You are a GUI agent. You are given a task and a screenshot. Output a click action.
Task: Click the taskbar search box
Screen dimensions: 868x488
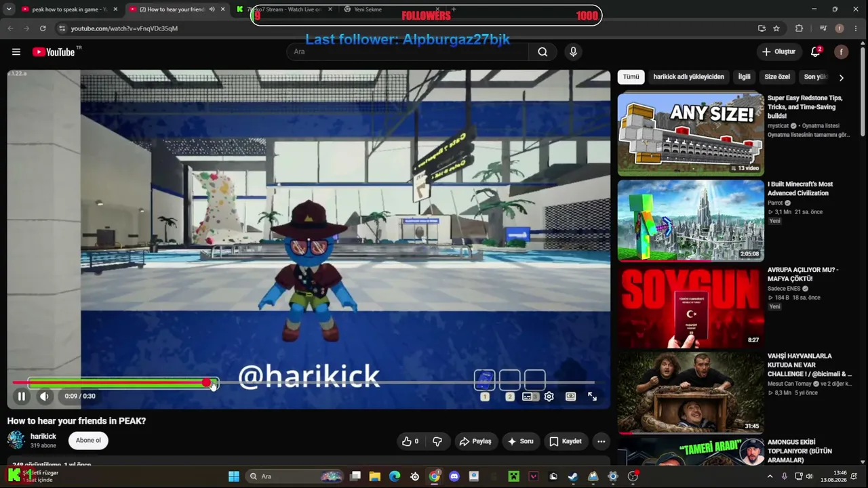296,476
